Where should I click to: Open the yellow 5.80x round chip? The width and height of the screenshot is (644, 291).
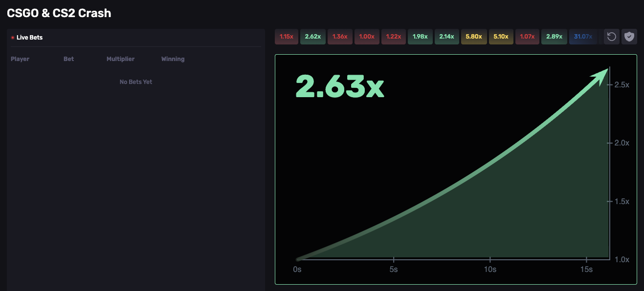(473, 37)
